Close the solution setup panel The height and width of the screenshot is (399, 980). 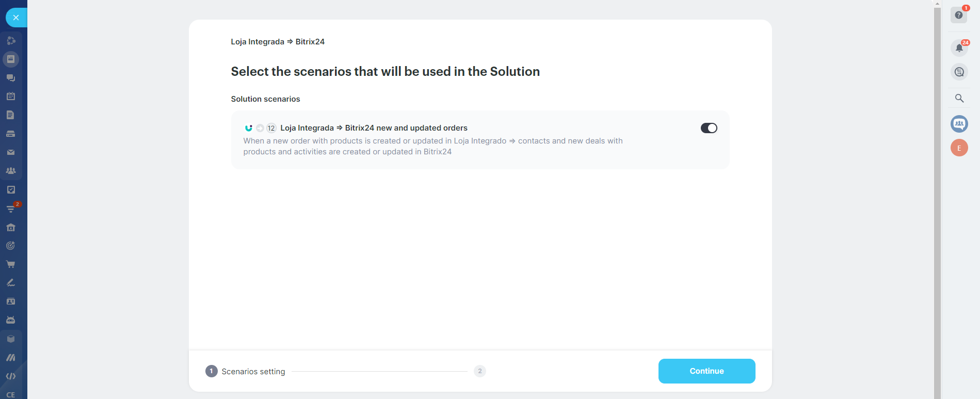pyautogui.click(x=16, y=18)
